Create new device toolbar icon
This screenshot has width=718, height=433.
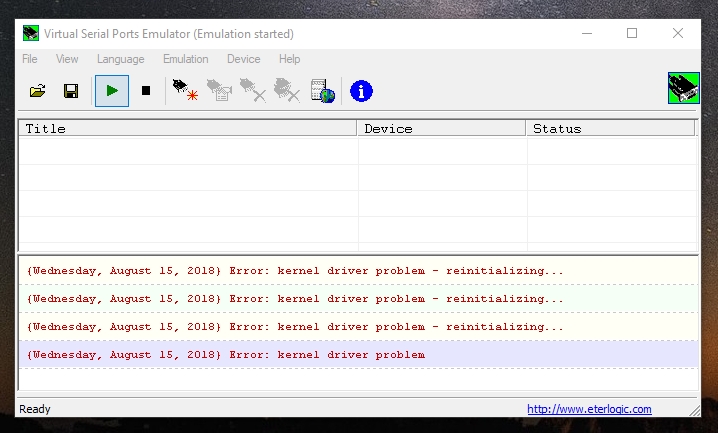(x=185, y=90)
